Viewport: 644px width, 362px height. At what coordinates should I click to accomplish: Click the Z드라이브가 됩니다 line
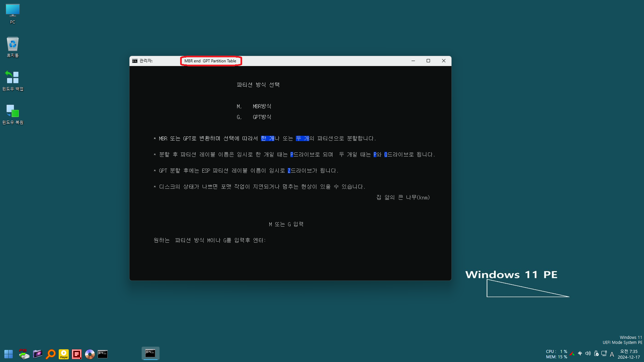click(x=246, y=171)
